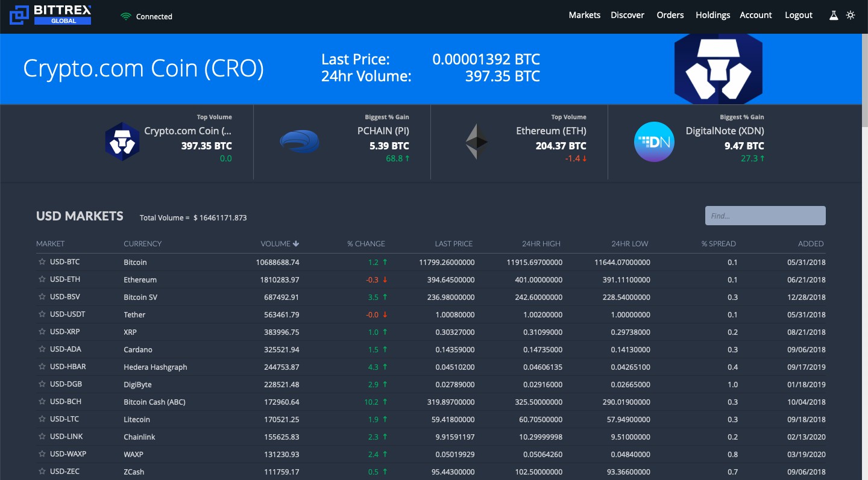
Task: Star the USD-WAXP market
Action: coord(42,454)
